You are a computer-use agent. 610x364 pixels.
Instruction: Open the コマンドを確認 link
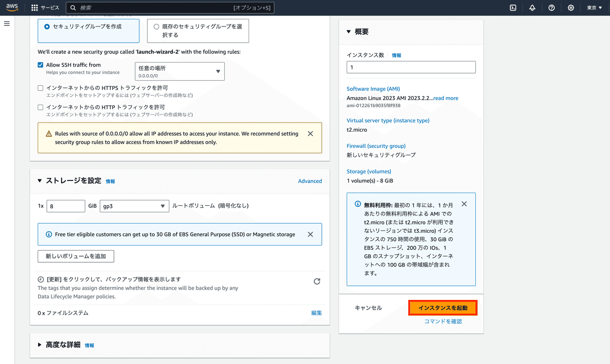click(x=443, y=321)
